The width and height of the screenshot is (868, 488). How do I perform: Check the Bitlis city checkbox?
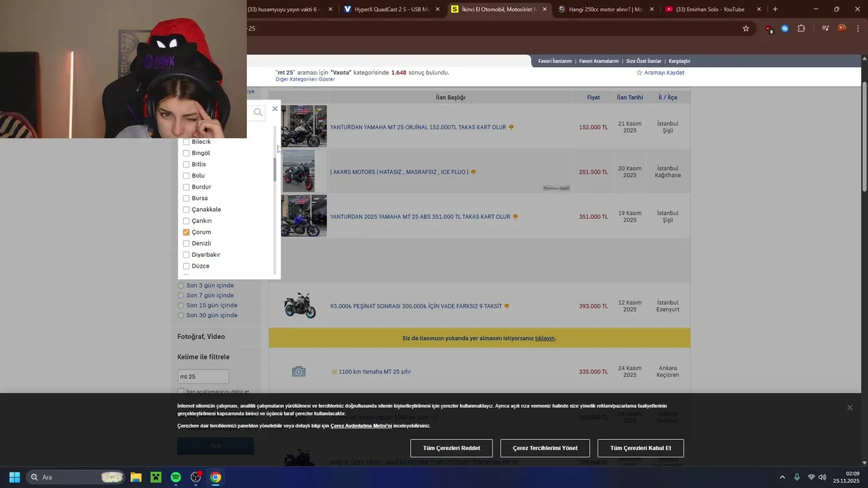point(186,165)
